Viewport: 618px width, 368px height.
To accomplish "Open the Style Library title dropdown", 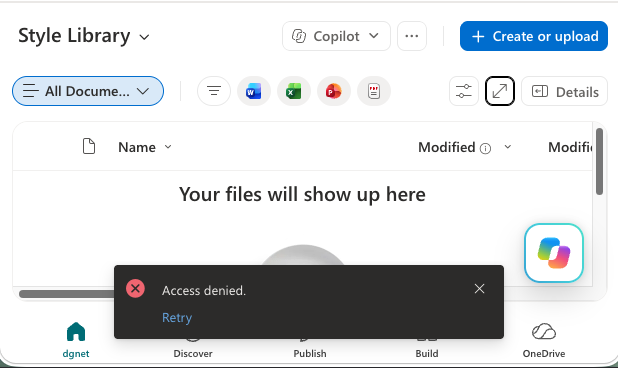I will tap(84, 36).
